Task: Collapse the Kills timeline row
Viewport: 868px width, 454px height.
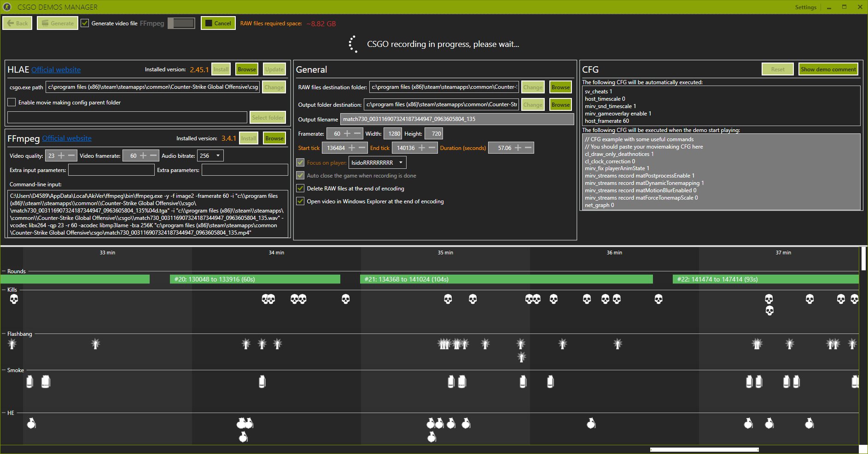Action: point(4,290)
